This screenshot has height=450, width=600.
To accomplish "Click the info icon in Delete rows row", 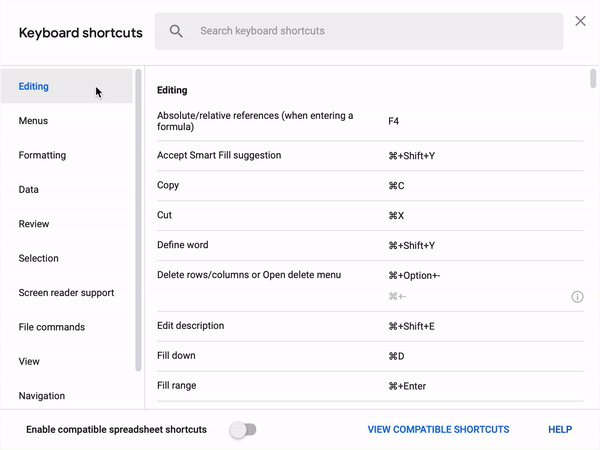I will [x=577, y=297].
